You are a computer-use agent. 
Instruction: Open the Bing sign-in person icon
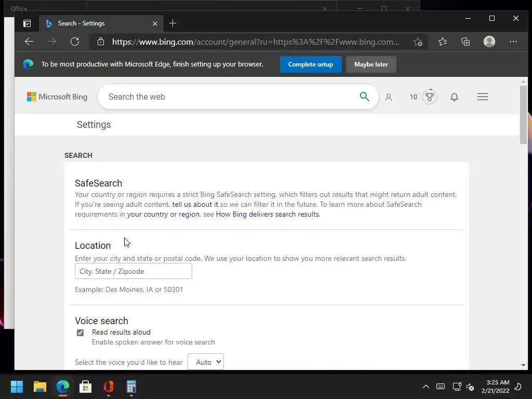point(389,97)
